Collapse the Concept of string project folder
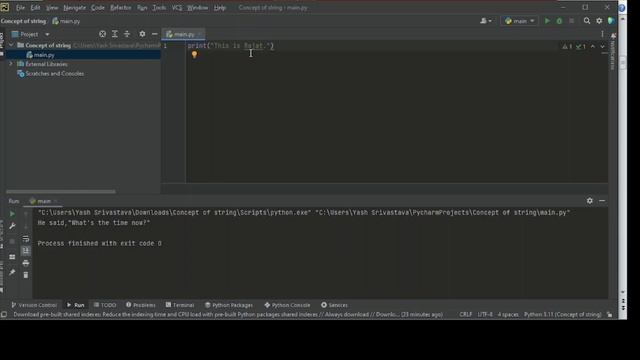Screen dimensions: 640x360 click(11, 45)
